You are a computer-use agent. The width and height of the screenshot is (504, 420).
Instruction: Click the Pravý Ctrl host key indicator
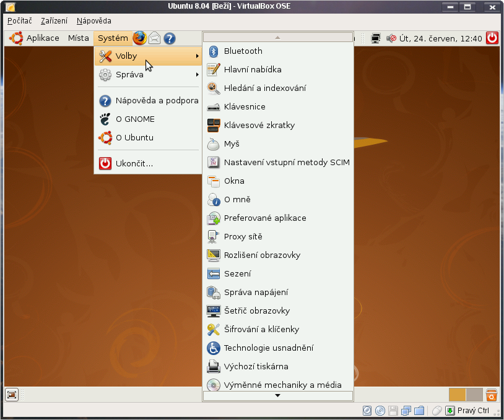(x=473, y=411)
